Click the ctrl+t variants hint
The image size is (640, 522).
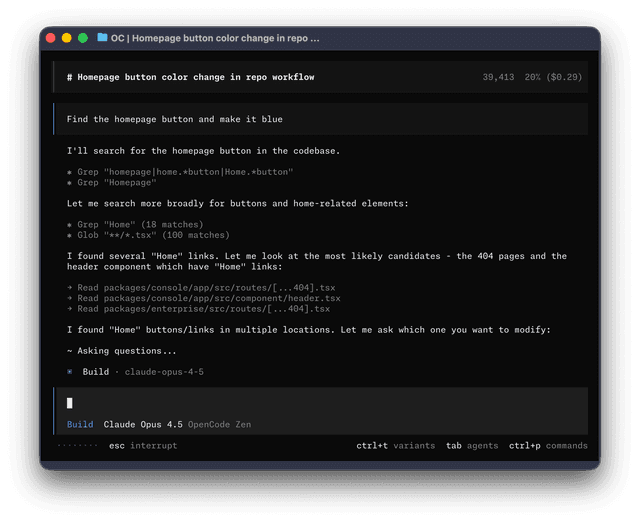[396, 446]
